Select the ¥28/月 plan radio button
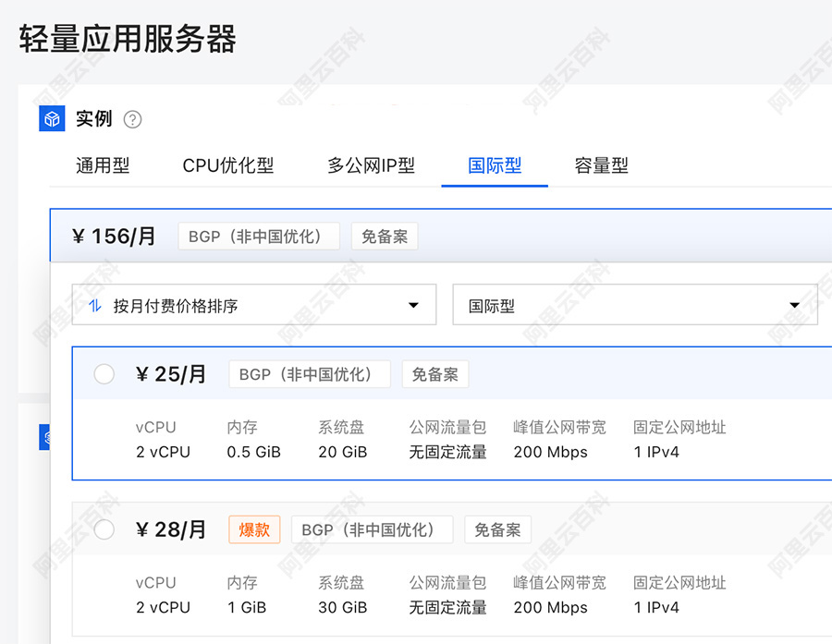Image resolution: width=832 pixels, height=644 pixels. click(104, 529)
